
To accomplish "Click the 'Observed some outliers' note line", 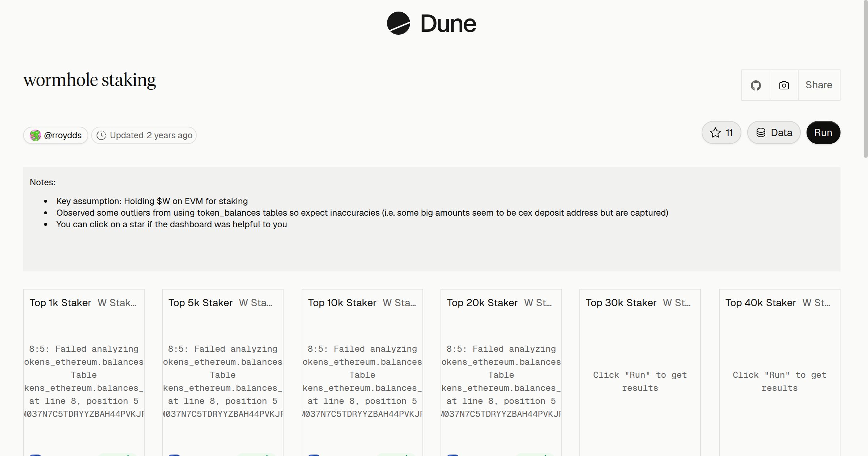I will point(362,213).
